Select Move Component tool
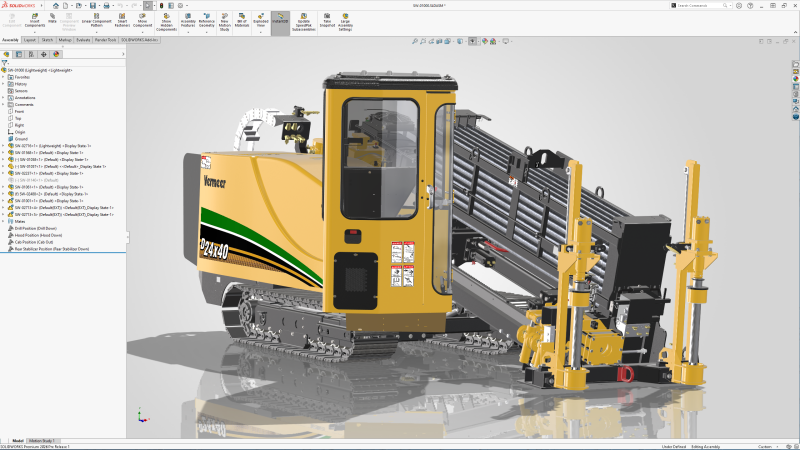Screen dimensions: 800x450 [x=142, y=21]
